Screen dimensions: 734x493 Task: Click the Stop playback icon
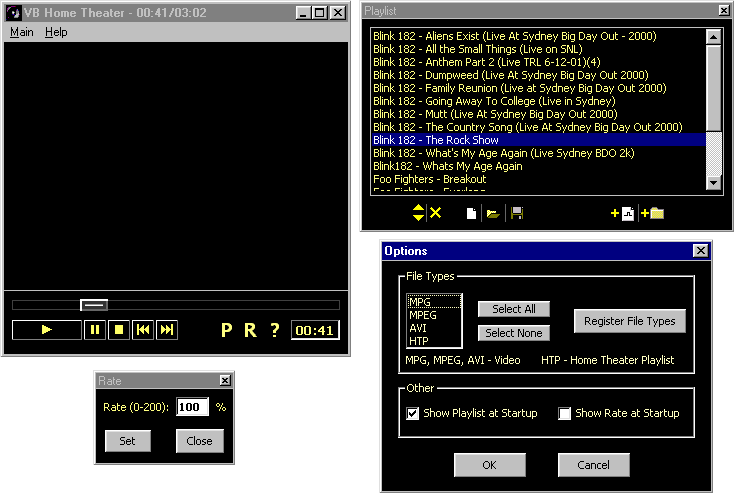(119, 330)
